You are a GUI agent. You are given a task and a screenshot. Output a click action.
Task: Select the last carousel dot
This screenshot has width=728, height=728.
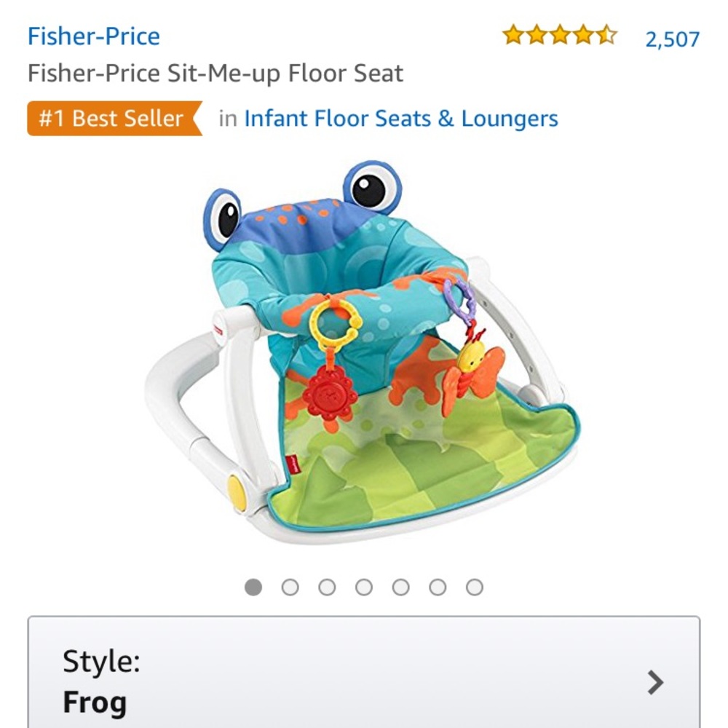474,585
